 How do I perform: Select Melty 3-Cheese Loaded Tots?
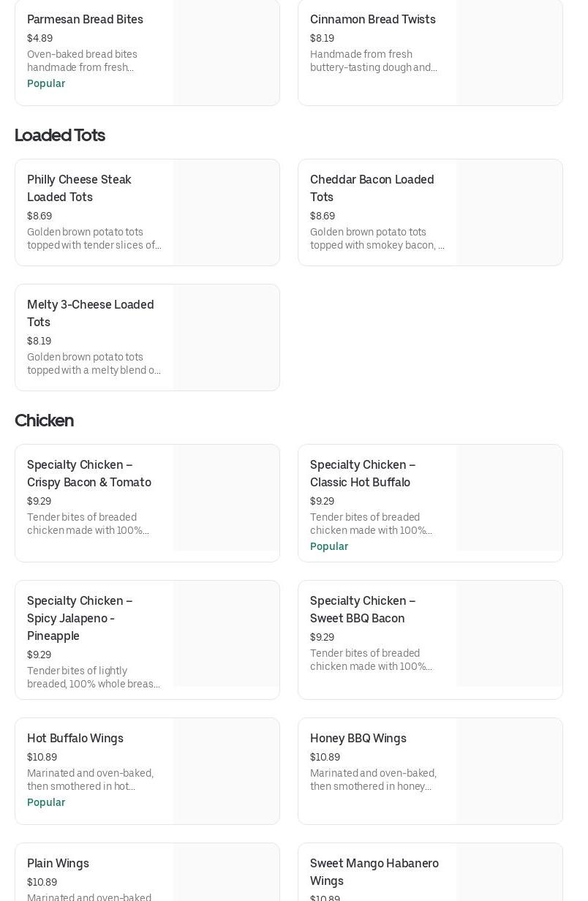[x=90, y=313]
